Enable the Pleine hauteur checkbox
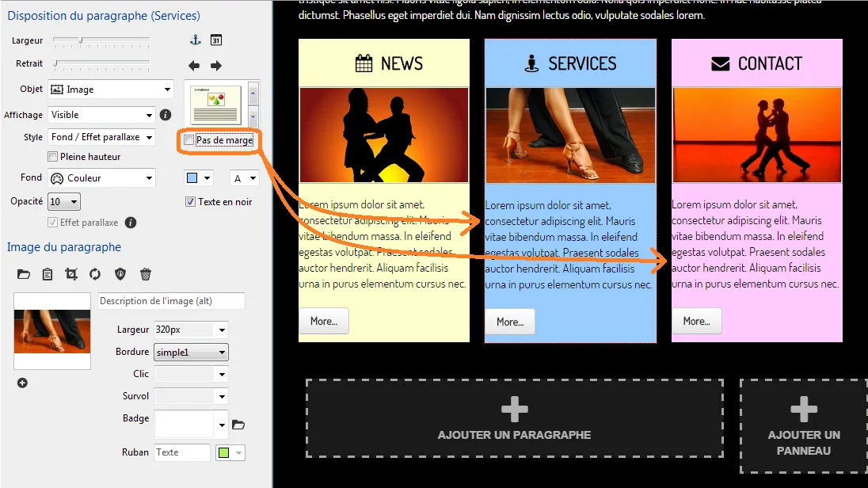 coord(52,157)
